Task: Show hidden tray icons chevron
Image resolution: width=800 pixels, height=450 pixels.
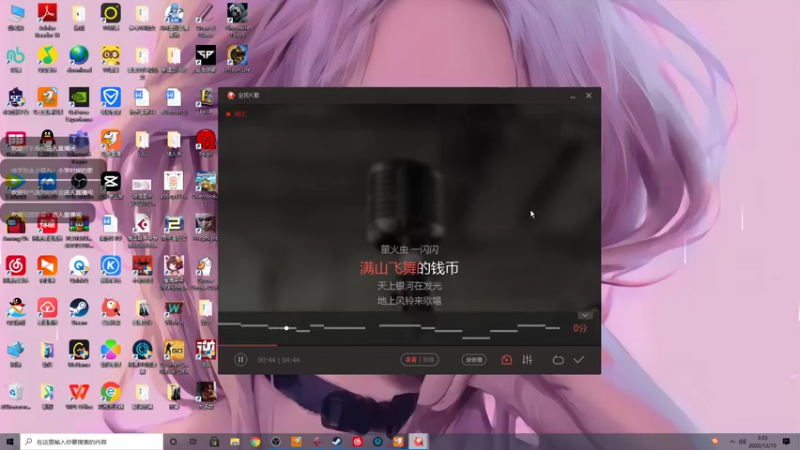Action: tap(732, 441)
